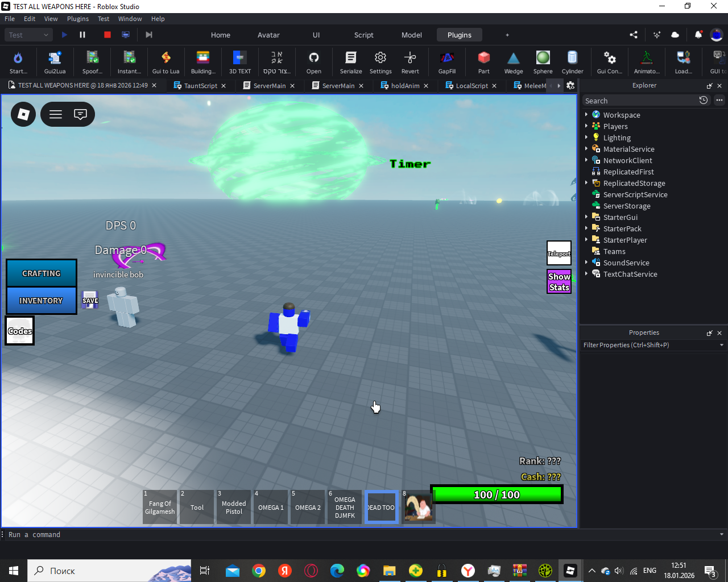Click the CRAFTING button

pos(42,273)
